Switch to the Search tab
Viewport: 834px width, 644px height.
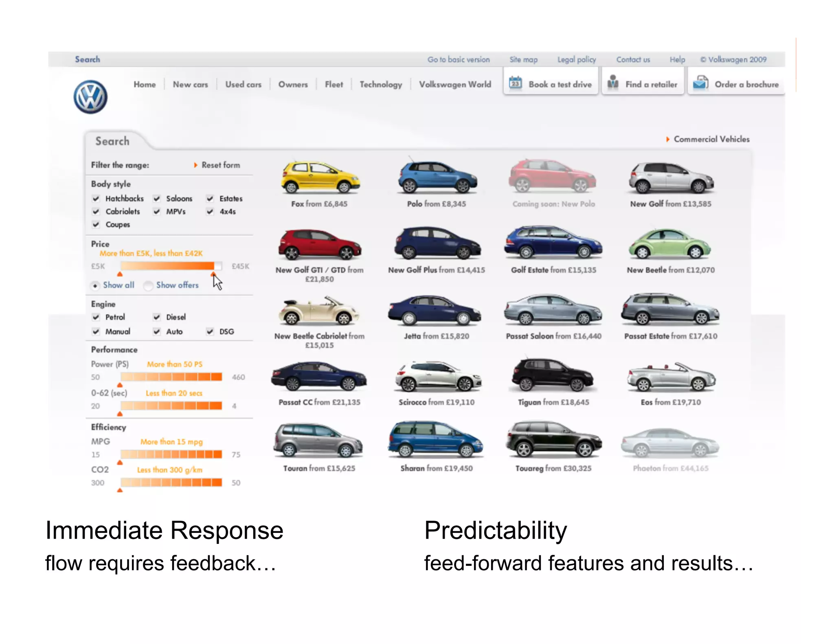click(112, 141)
